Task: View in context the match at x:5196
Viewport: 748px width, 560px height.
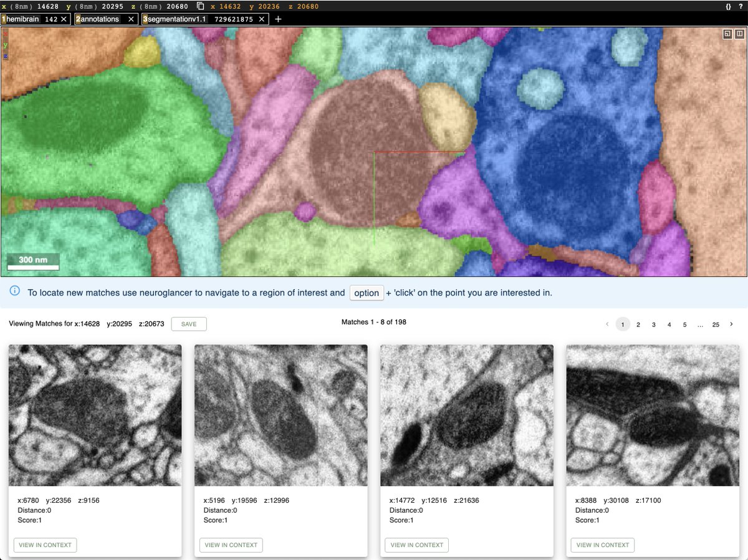Action: click(231, 545)
